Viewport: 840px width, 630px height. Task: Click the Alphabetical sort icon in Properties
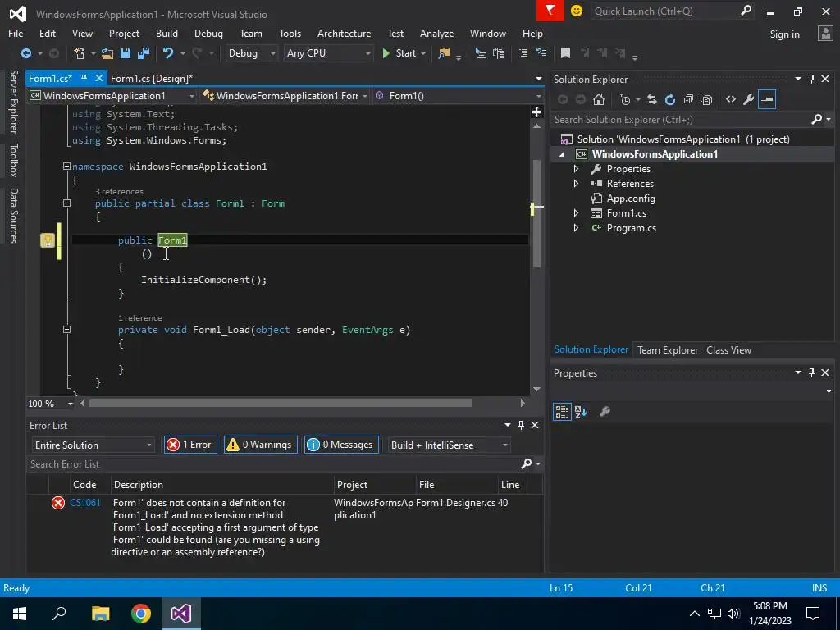(581, 412)
